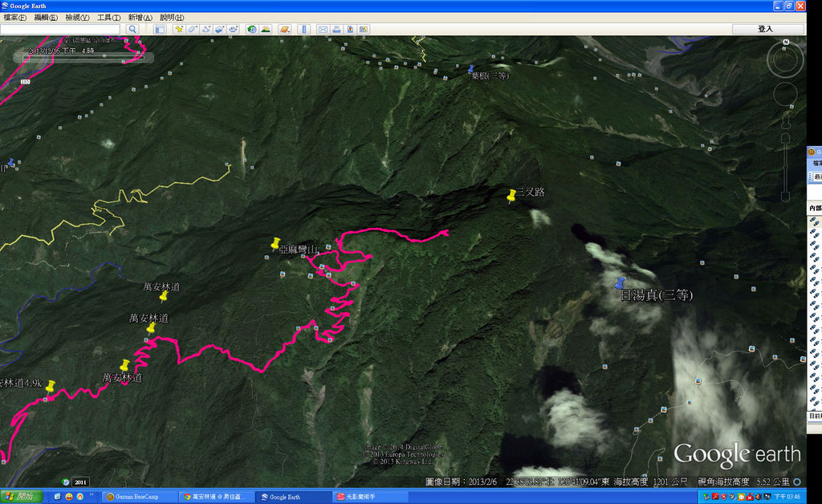Click the print toolbar icon
Viewport: 822px width, 504px height.
point(336,30)
